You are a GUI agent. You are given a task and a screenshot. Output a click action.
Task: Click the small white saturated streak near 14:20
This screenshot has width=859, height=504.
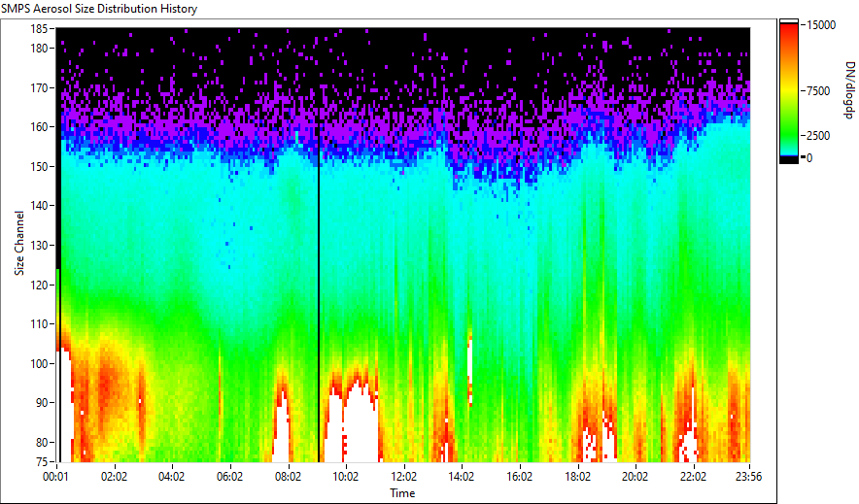point(470,367)
